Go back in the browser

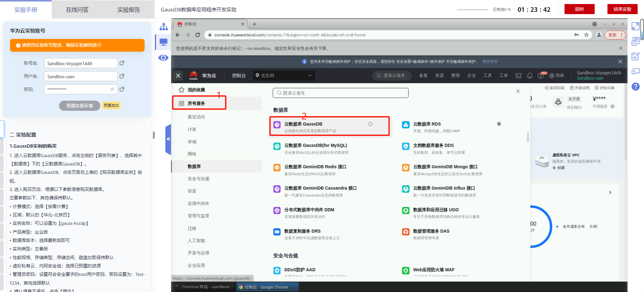point(178,35)
